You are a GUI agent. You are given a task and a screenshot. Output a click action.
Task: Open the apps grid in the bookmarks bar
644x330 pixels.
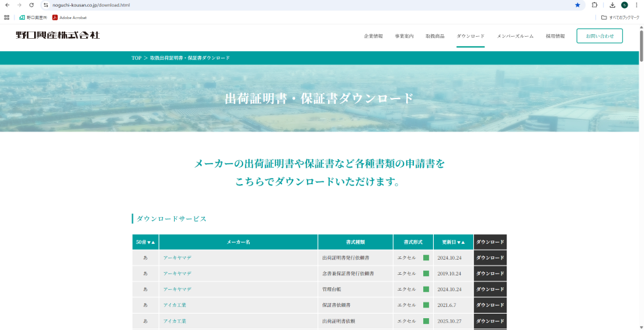click(7, 18)
